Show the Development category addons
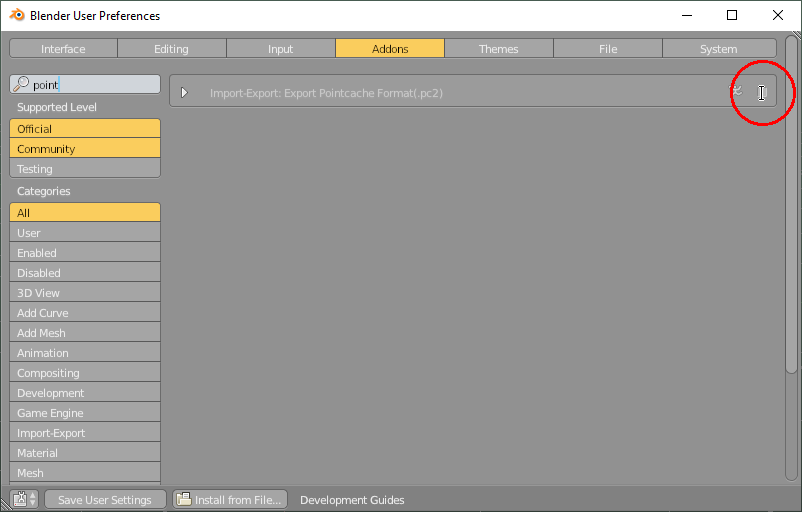The width and height of the screenshot is (802, 512). click(x=85, y=392)
